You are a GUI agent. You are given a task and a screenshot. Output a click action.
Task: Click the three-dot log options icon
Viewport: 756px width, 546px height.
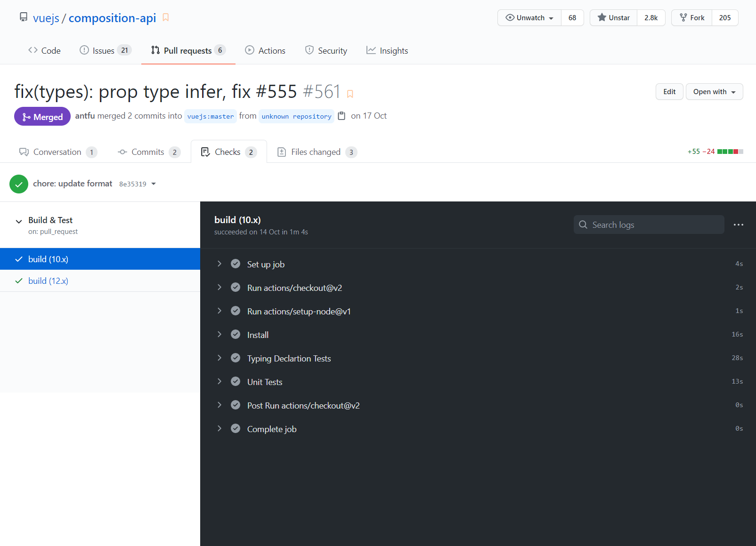pyautogui.click(x=738, y=225)
